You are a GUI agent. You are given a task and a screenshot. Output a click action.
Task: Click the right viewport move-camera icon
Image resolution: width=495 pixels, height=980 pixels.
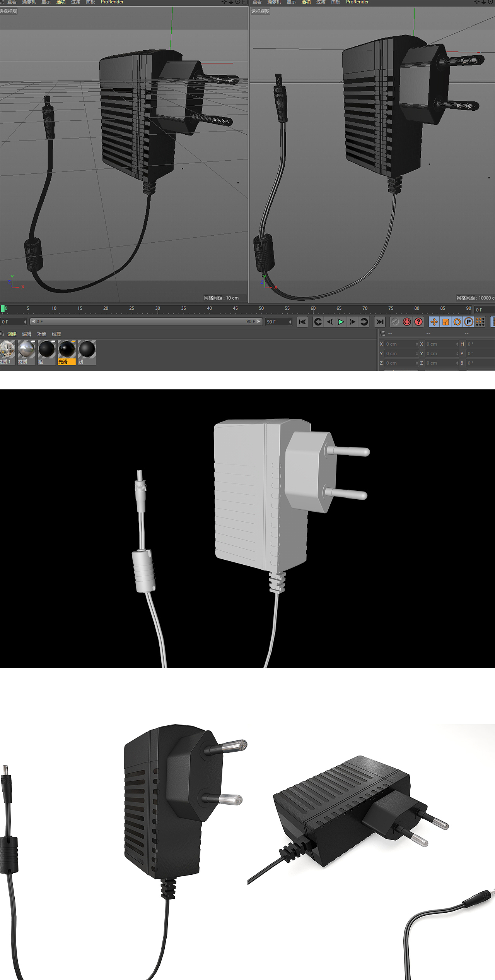tap(477, 2)
